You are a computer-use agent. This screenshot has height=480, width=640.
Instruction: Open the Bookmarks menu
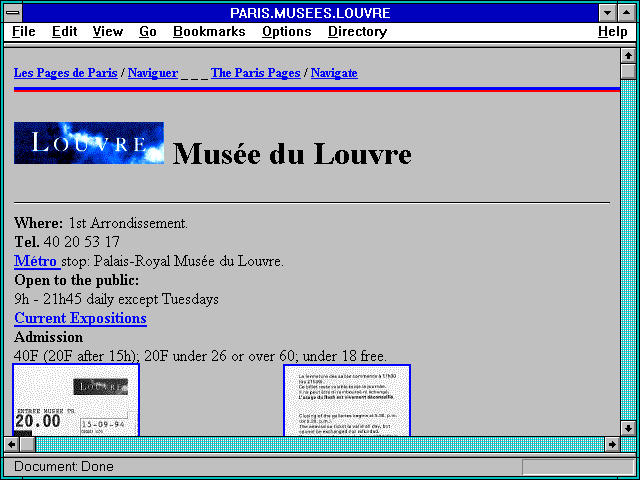pyautogui.click(x=209, y=31)
